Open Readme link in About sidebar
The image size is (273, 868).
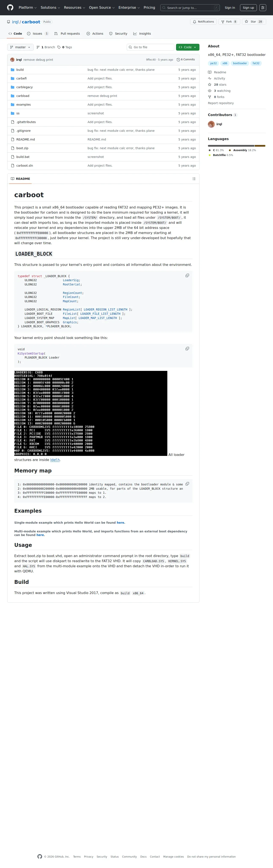point(220,72)
